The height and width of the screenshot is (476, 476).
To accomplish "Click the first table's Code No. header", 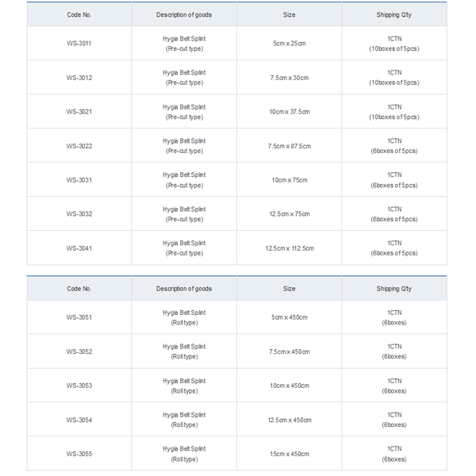I will [79, 14].
